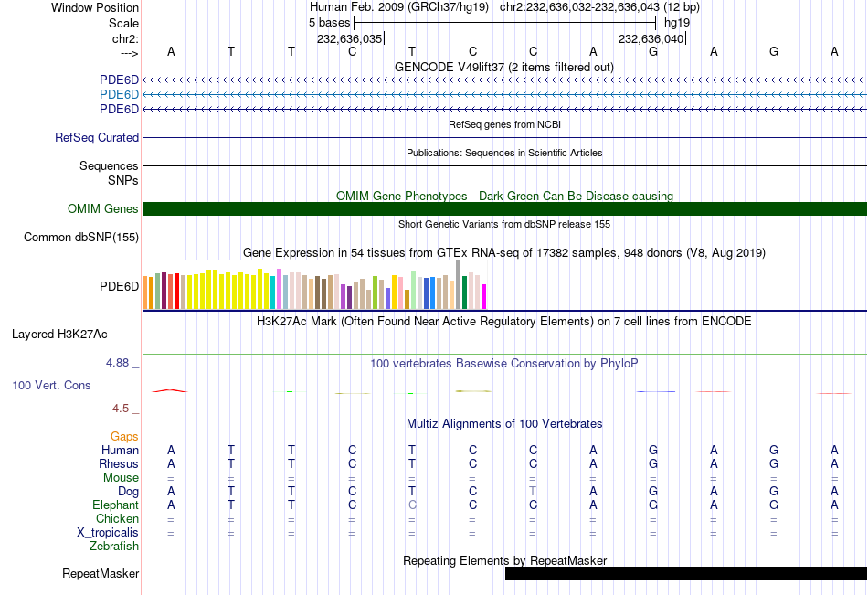Click the Mouse species label
The image size is (868, 595).
point(121,477)
